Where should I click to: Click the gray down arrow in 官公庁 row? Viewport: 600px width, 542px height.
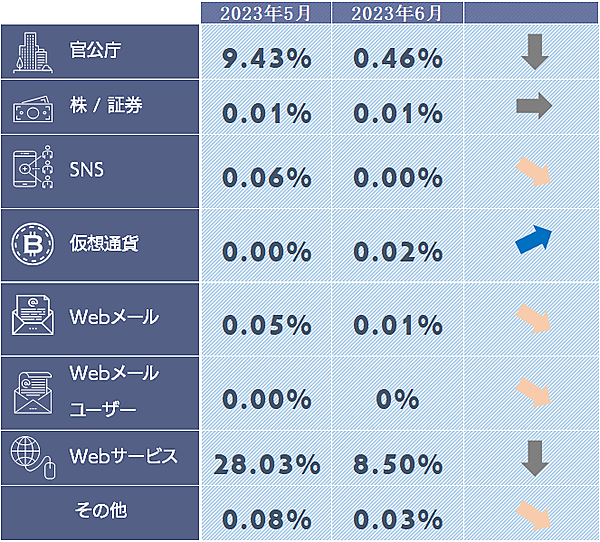535,52
